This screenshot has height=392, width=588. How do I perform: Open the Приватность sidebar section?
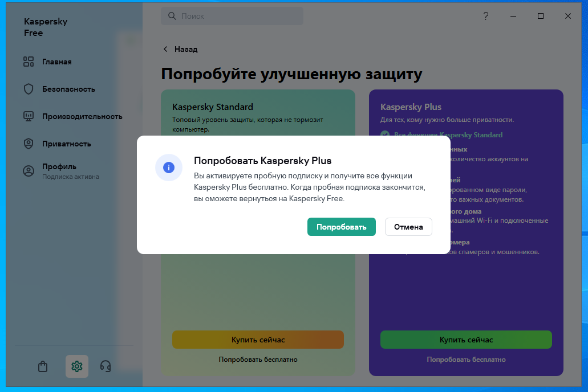click(x=66, y=144)
